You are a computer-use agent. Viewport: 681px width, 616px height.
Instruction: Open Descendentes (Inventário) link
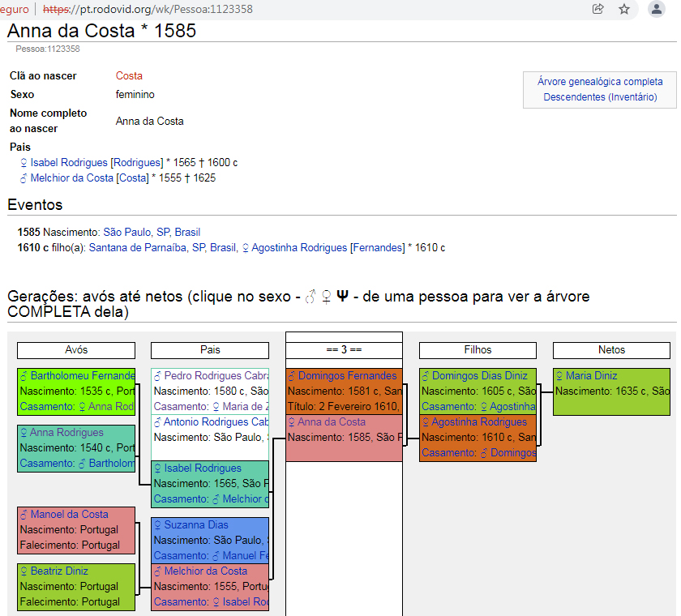pos(600,97)
